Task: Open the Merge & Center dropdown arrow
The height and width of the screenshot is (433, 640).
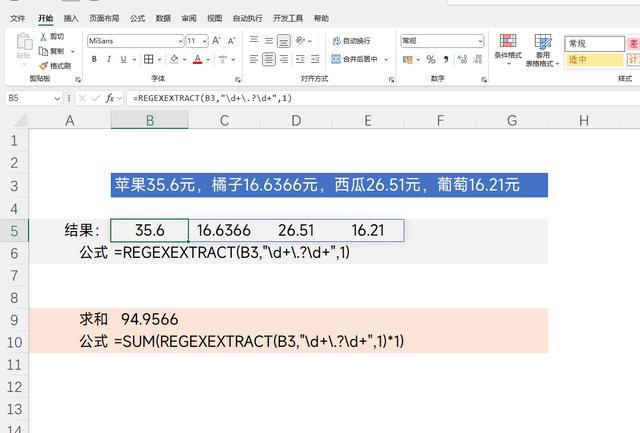Action: click(386, 60)
